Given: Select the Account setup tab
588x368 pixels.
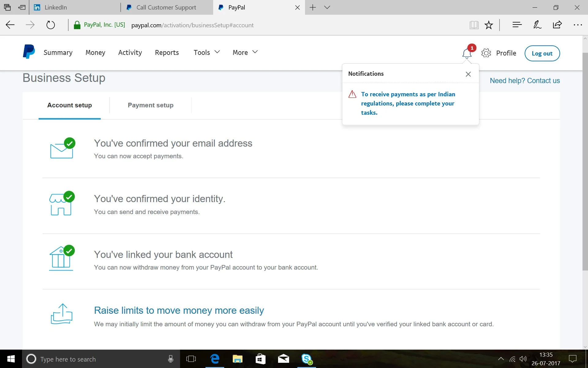Looking at the screenshot, I should click(x=70, y=105).
